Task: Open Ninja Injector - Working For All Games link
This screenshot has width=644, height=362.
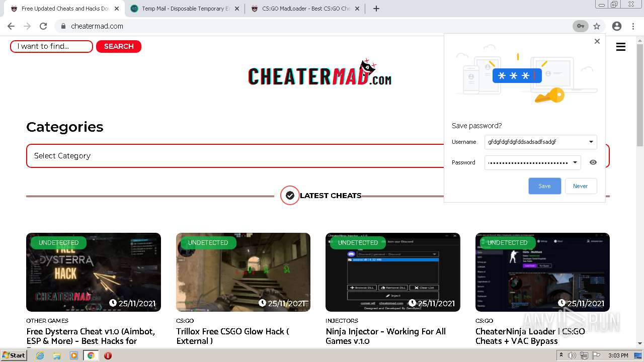Action: point(385,336)
